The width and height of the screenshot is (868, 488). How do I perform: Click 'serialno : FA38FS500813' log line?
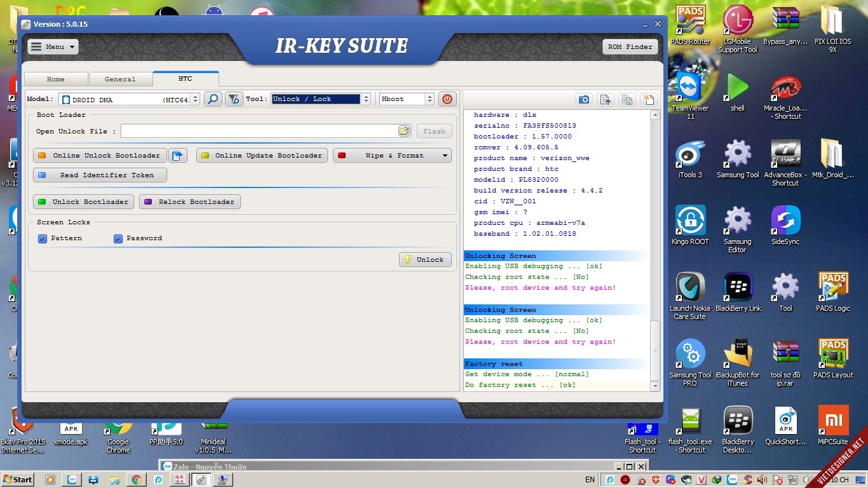[525, 126]
